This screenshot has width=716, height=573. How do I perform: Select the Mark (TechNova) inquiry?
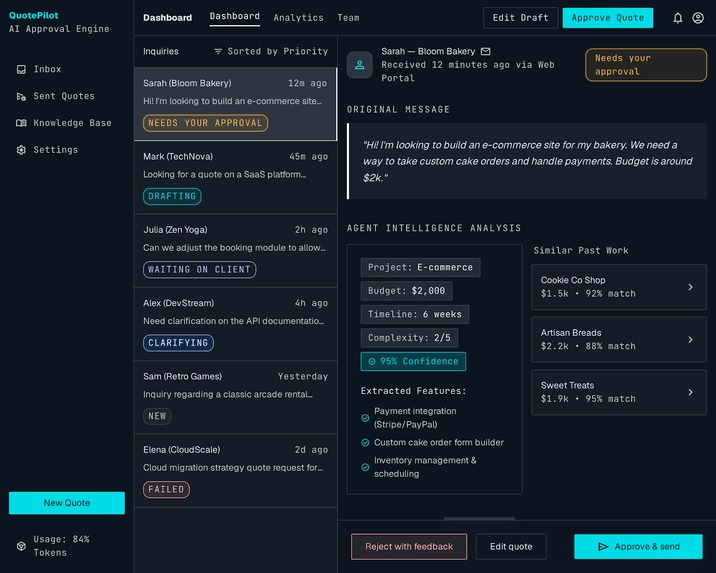pos(235,178)
